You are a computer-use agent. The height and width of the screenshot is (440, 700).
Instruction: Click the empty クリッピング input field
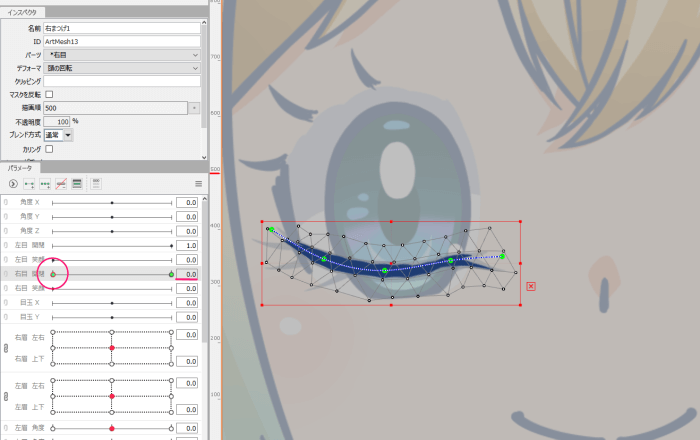point(121,81)
